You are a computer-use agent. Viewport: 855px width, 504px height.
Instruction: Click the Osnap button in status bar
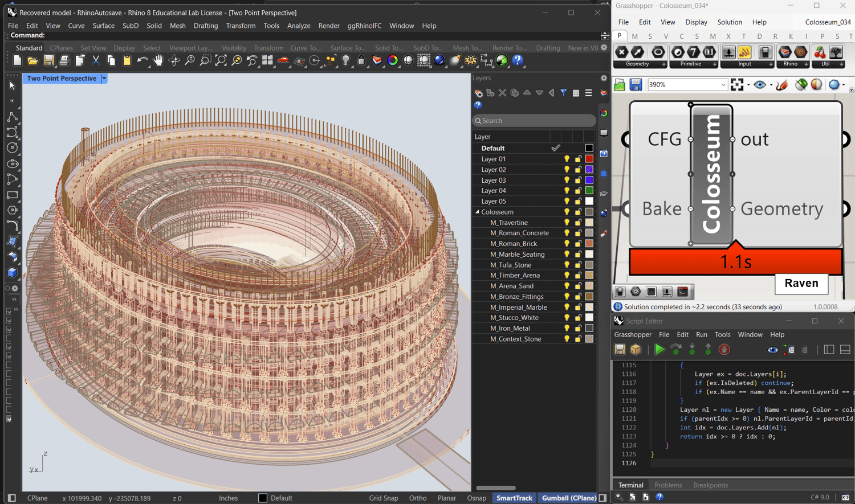pos(477,498)
